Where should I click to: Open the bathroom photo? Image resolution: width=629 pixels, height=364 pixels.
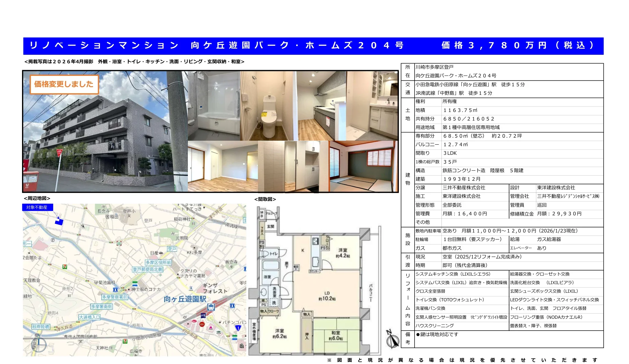tap(214, 106)
